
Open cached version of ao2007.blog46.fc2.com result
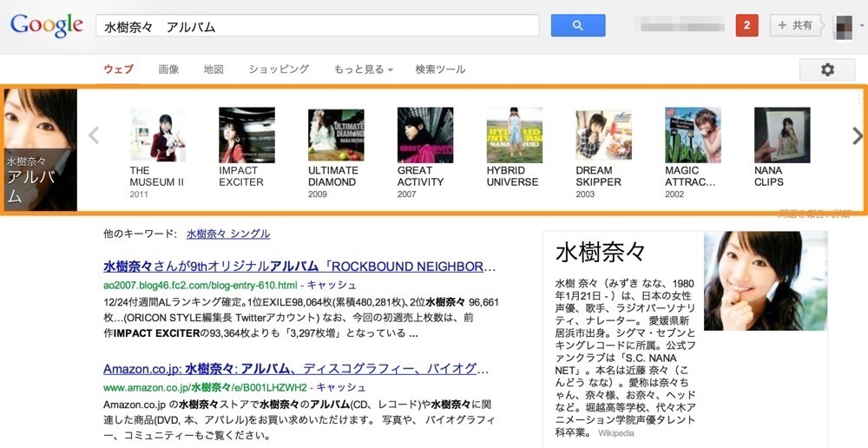(x=332, y=285)
